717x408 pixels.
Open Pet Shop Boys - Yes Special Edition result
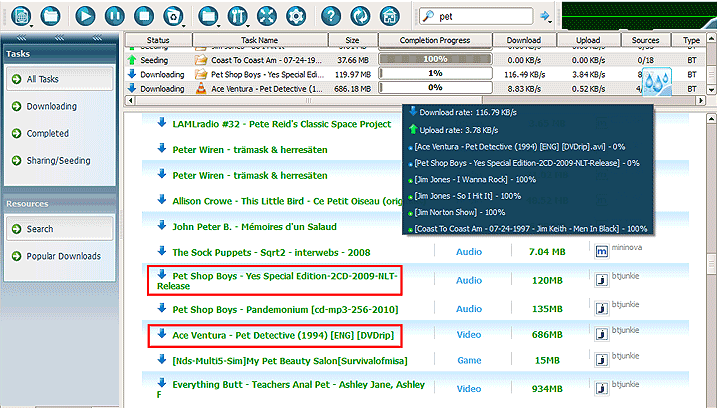click(x=277, y=281)
